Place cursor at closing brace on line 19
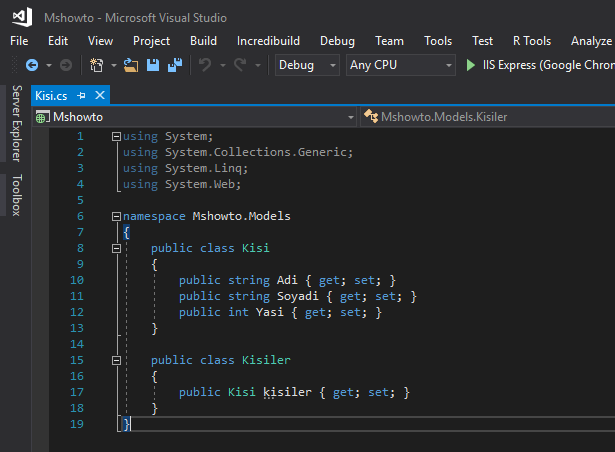The image size is (615, 452). pos(126,424)
